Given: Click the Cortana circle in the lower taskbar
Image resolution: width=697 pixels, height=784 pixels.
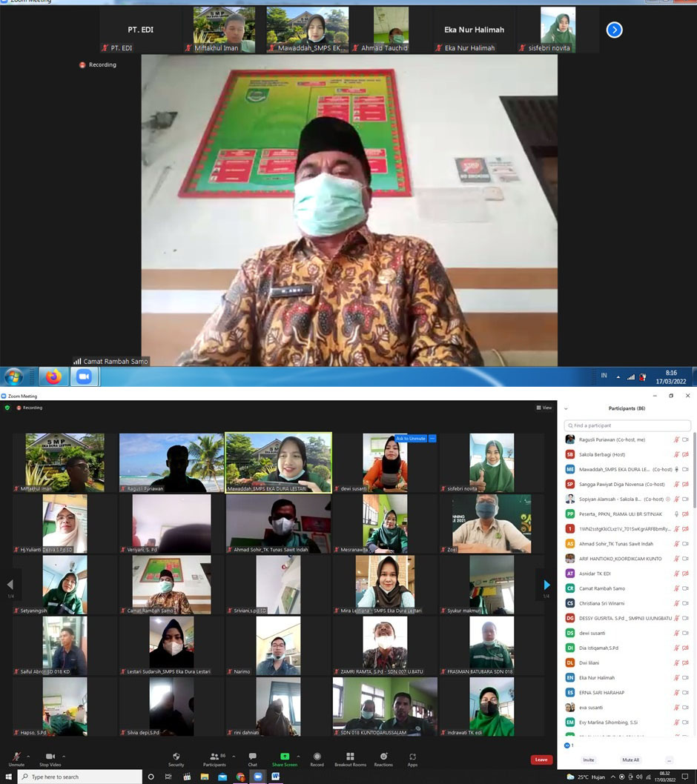Looking at the screenshot, I should pos(151,777).
